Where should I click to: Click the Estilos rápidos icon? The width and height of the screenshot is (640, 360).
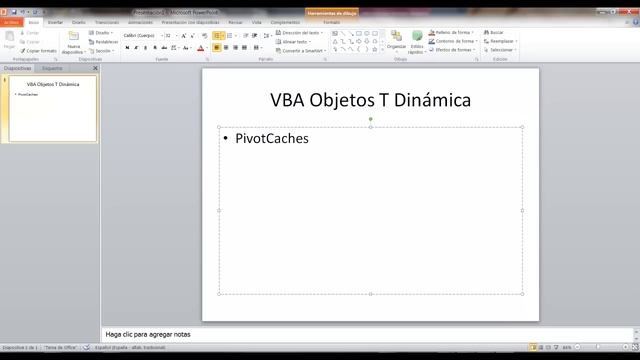pyautogui.click(x=417, y=36)
